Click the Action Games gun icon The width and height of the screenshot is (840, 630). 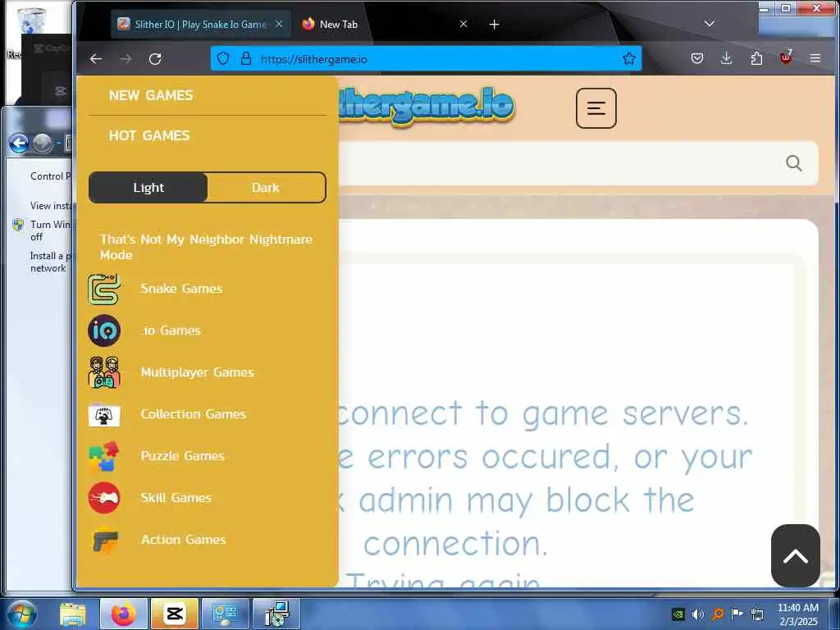pos(104,541)
